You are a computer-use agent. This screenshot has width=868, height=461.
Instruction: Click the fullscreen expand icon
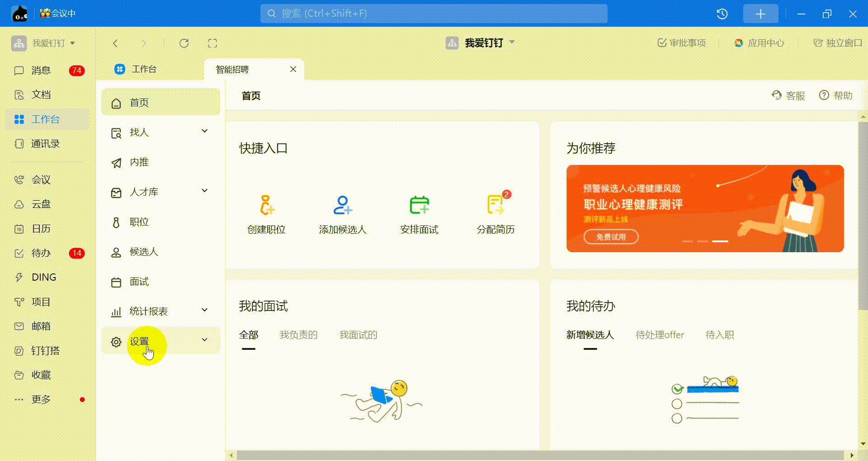(x=212, y=43)
